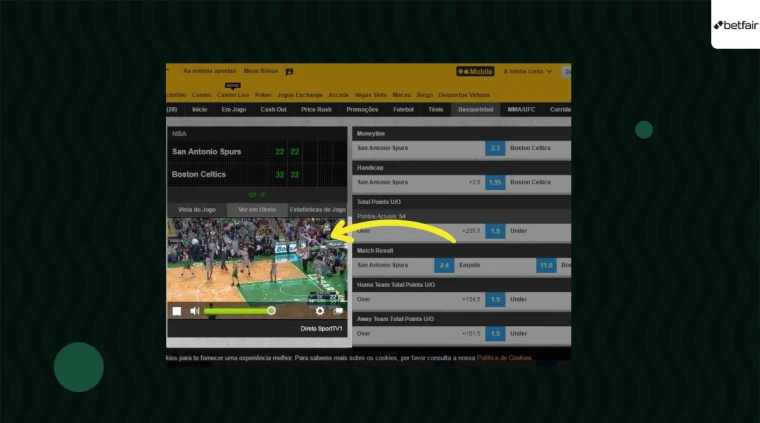Image resolution: width=760 pixels, height=423 pixels.
Task: Mute the video with the speaker icon
Action: (195, 311)
